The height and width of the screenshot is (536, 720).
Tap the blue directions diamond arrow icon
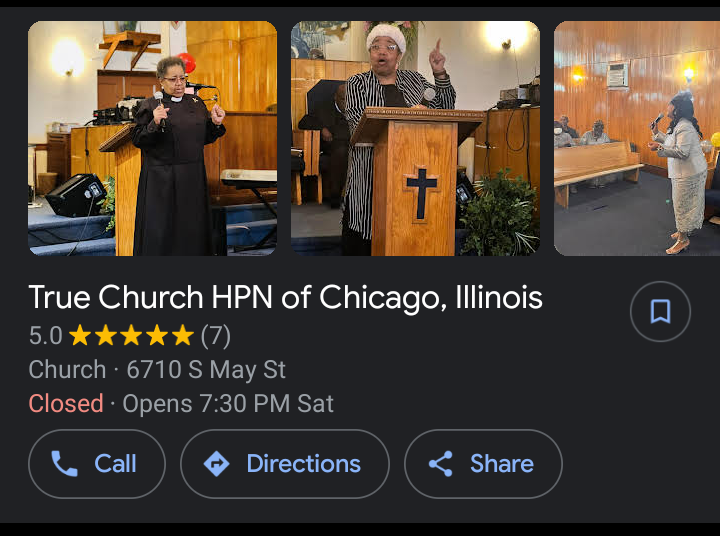click(x=217, y=464)
